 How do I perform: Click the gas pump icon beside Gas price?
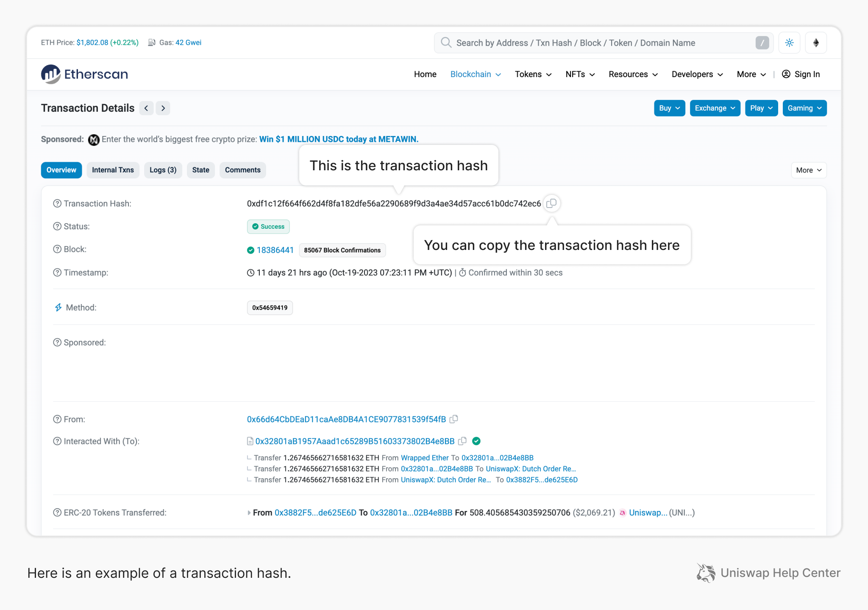click(x=151, y=42)
